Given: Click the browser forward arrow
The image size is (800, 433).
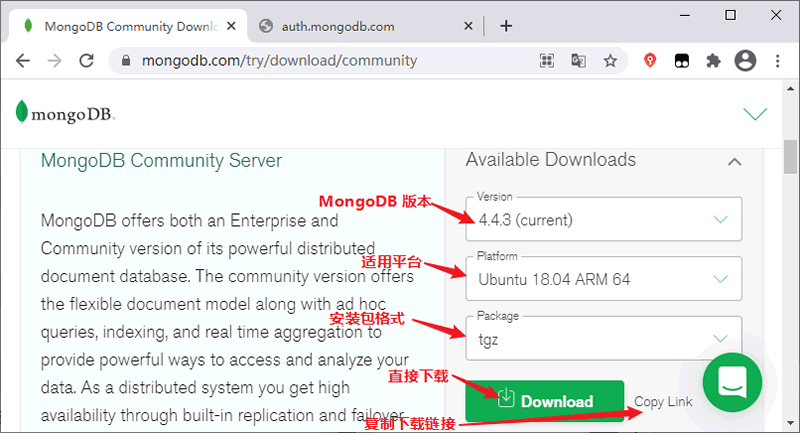Looking at the screenshot, I should [54, 61].
